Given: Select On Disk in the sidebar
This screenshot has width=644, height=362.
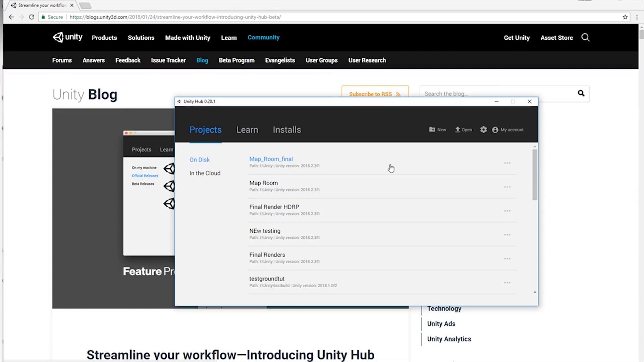Looking at the screenshot, I should [x=200, y=160].
